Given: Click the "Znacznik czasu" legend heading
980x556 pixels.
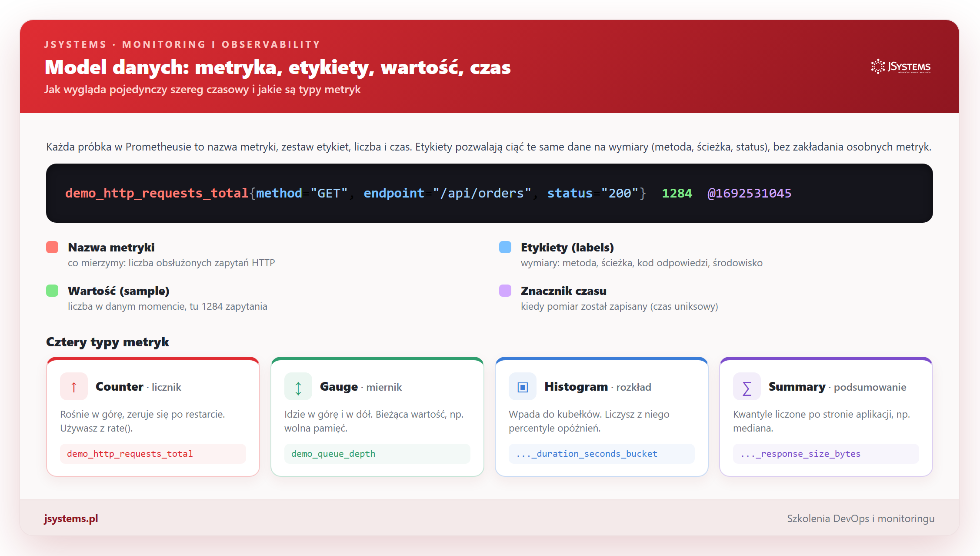Looking at the screenshot, I should (563, 291).
